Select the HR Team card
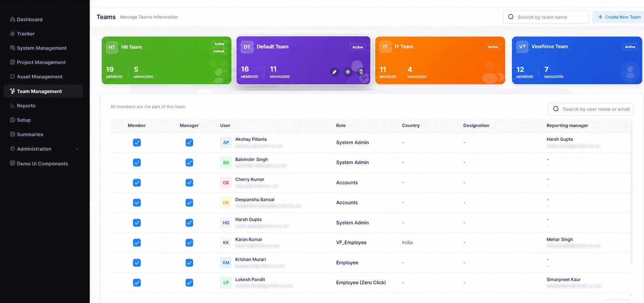This screenshot has height=303, width=644. (x=167, y=60)
